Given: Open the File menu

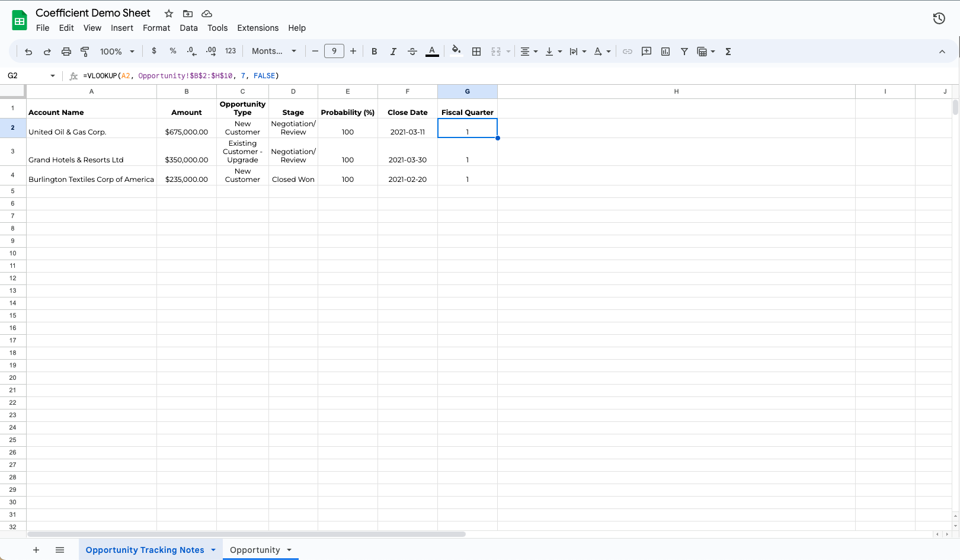Looking at the screenshot, I should (43, 28).
